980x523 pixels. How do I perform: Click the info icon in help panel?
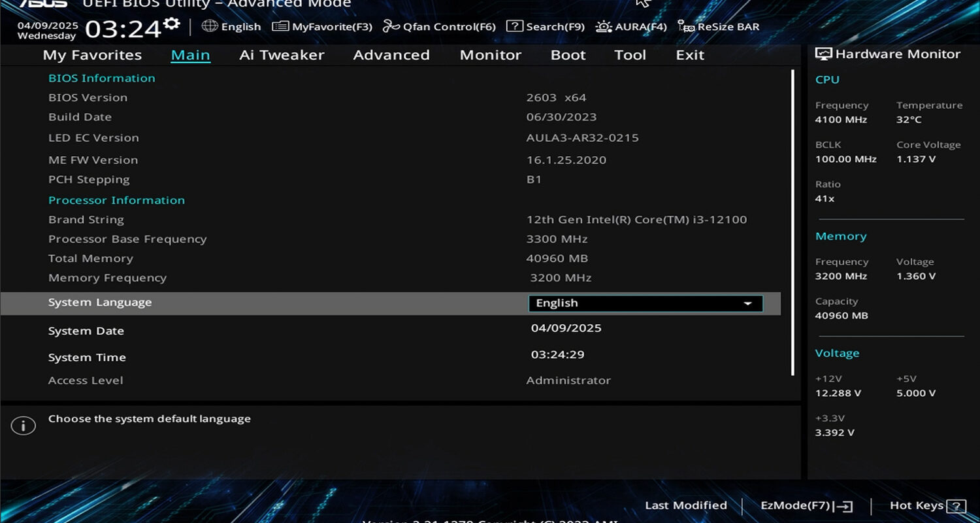(23, 426)
